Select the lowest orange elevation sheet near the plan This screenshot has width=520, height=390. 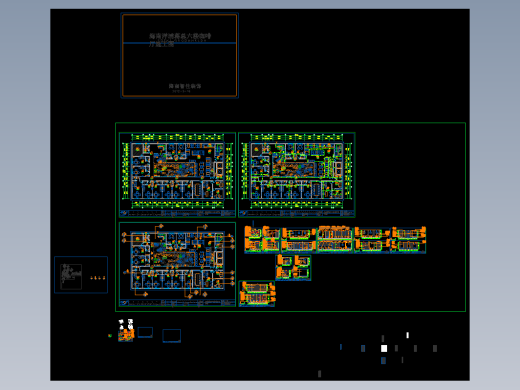tap(257, 294)
